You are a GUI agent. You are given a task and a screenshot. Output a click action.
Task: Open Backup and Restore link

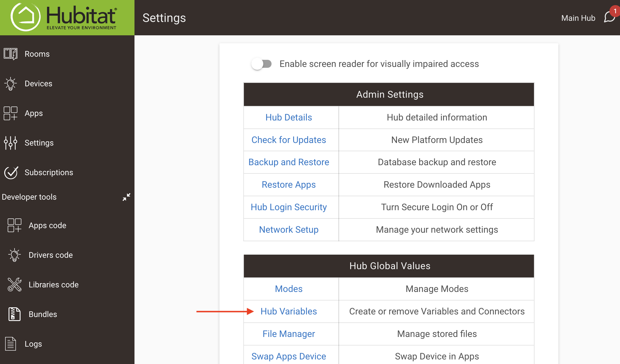pyautogui.click(x=289, y=162)
